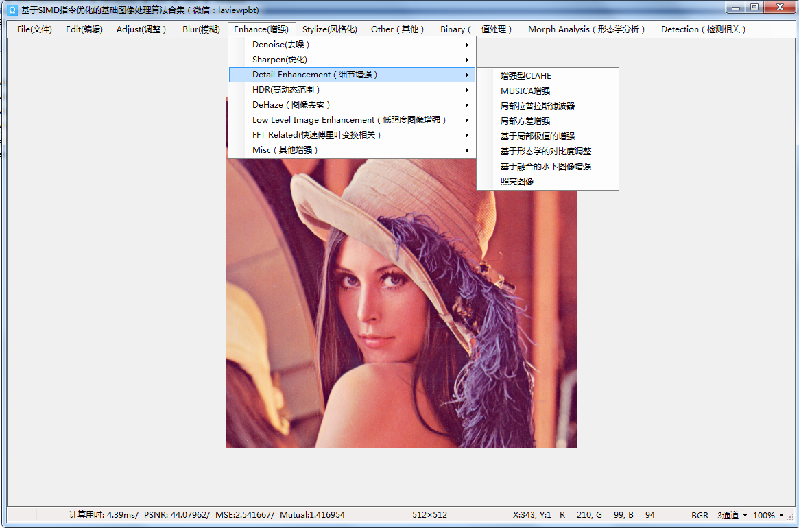Click the R = 210, G = 99, B = 94 readout
Viewport: 812px width, 528px height.
tap(607, 515)
